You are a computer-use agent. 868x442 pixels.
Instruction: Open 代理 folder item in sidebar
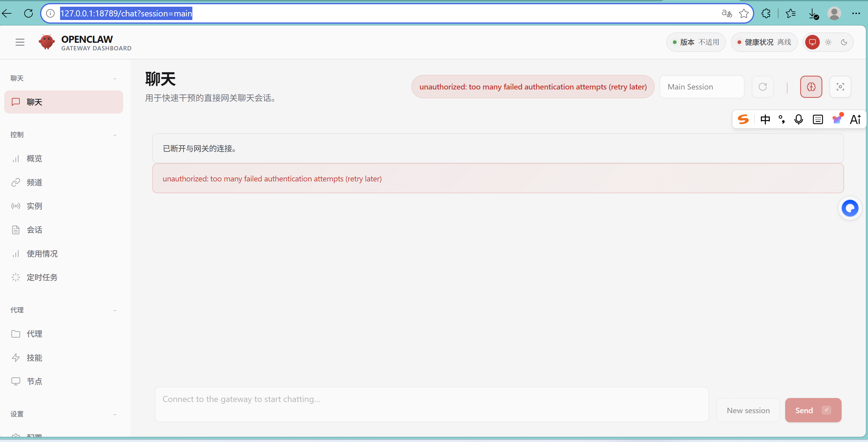(64, 334)
